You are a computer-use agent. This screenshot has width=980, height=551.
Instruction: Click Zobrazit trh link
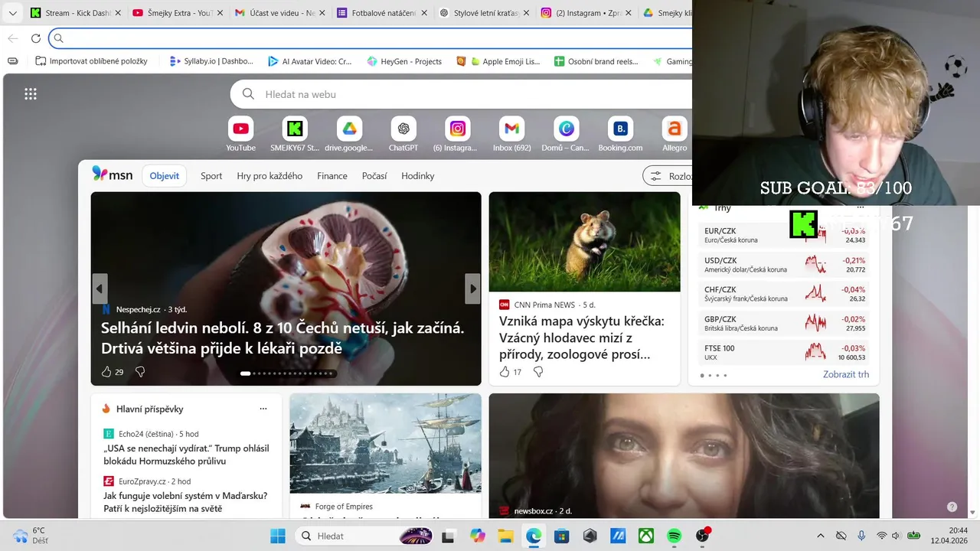click(x=845, y=374)
